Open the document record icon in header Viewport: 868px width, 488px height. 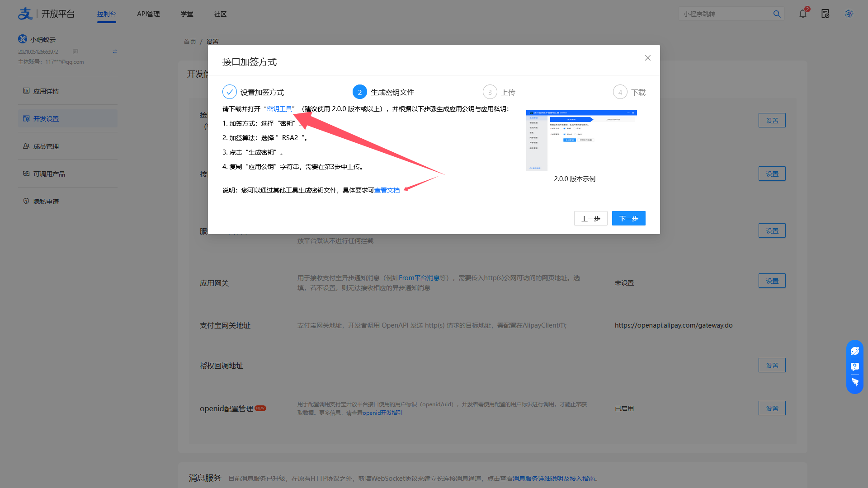coord(826,14)
